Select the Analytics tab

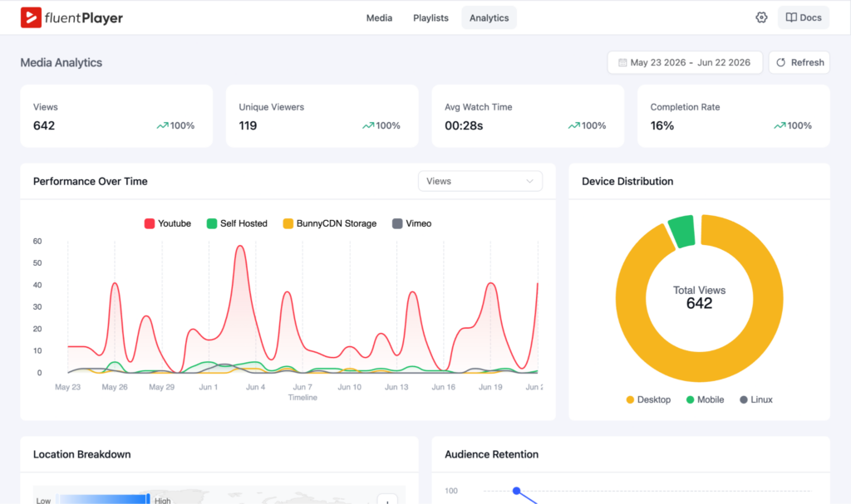tap(489, 18)
